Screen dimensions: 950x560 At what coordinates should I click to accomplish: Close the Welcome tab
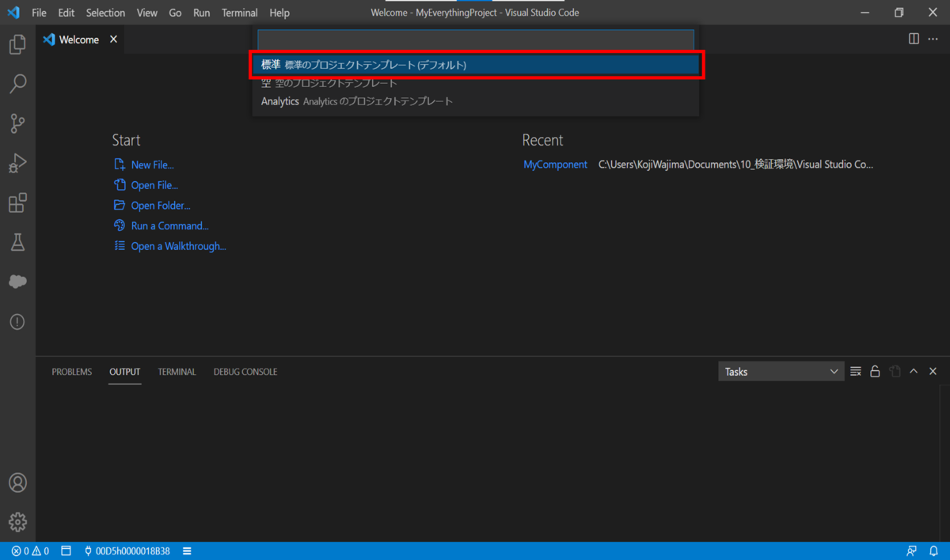[114, 39]
